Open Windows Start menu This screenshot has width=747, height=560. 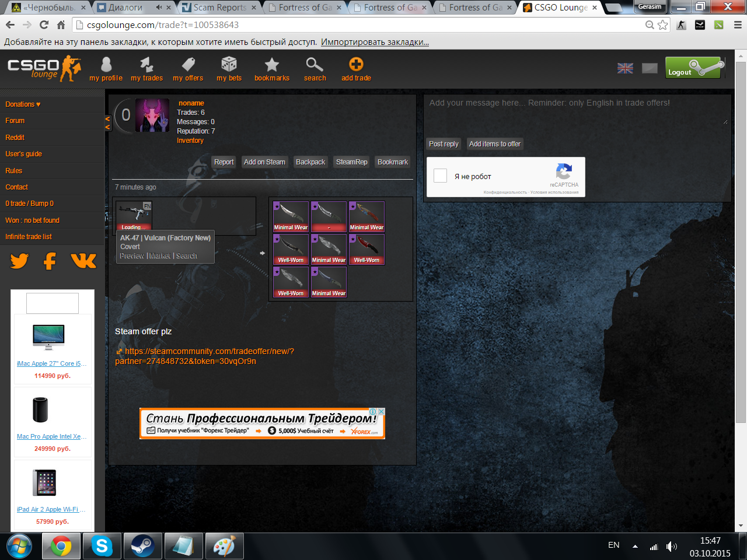point(19,547)
